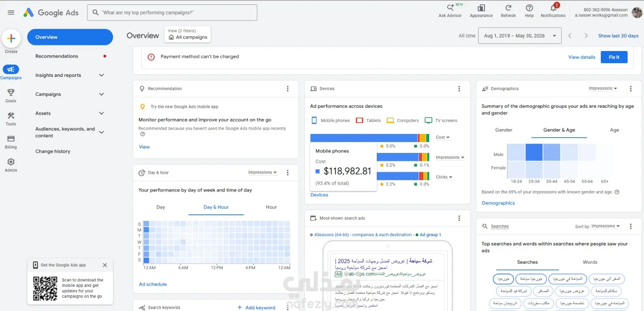Click Female 18-24 heatmap cell
644x311 pixels.
[x=516, y=169]
